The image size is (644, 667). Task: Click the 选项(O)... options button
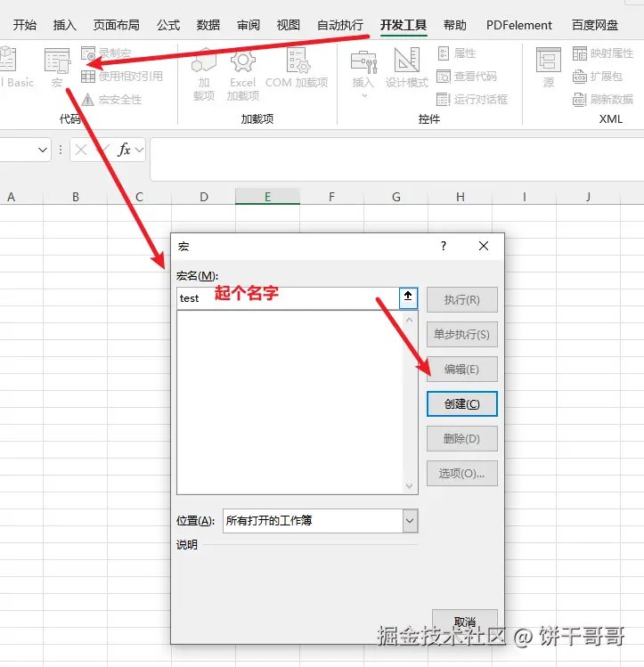point(462,474)
